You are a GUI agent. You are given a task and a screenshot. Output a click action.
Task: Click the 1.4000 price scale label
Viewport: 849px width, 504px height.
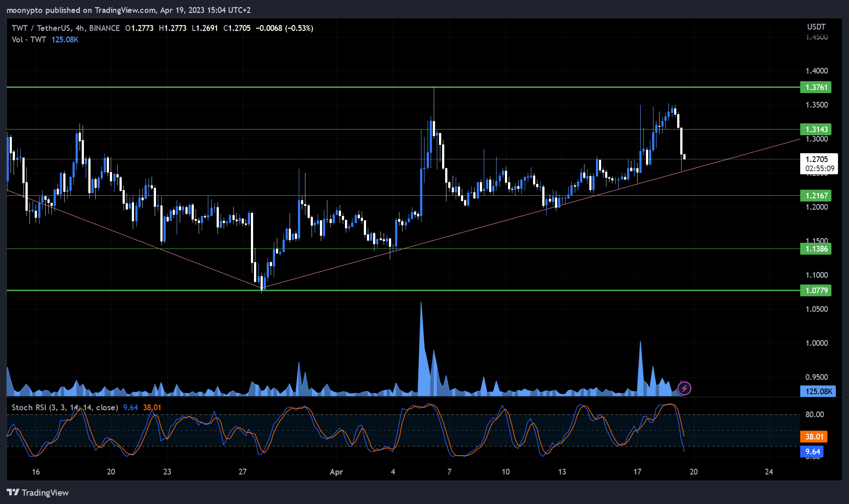816,71
